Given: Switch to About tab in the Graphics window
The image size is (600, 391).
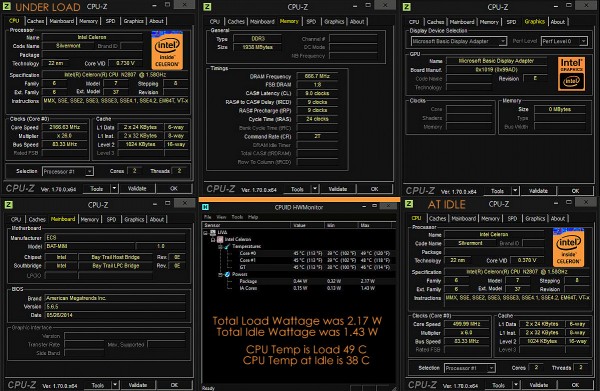Looking at the screenshot, I should coord(558,22).
